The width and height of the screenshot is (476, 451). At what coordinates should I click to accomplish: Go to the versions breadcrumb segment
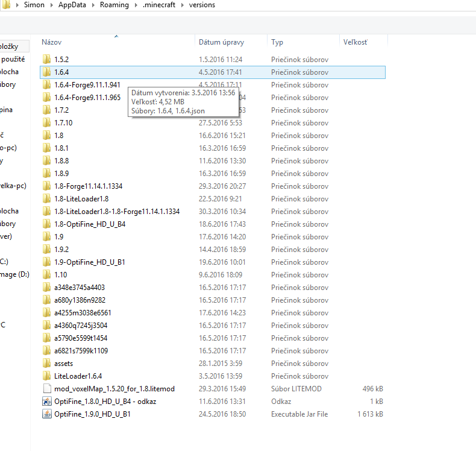[201, 5]
